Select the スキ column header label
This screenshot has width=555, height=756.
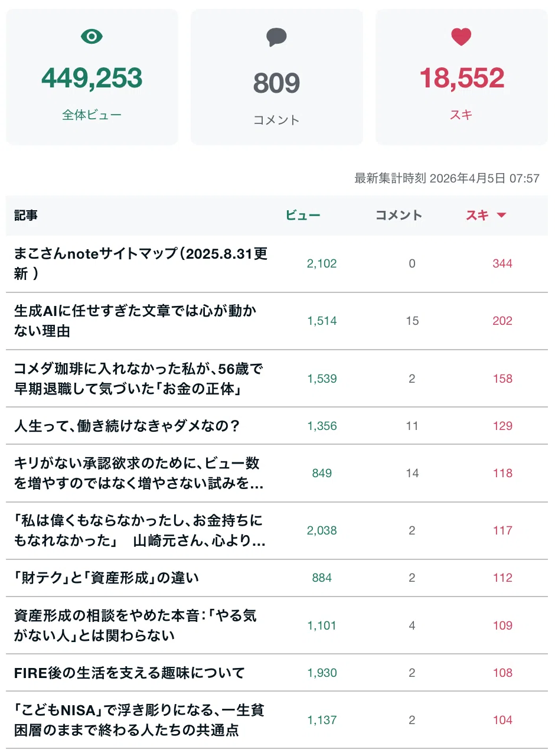point(477,215)
